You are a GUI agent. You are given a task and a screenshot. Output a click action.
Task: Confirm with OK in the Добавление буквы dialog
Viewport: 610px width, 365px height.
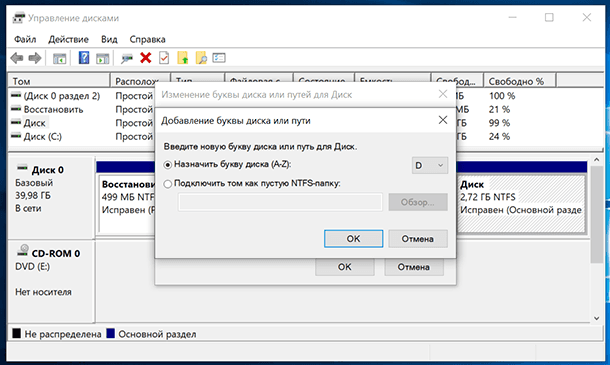[353, 239]
